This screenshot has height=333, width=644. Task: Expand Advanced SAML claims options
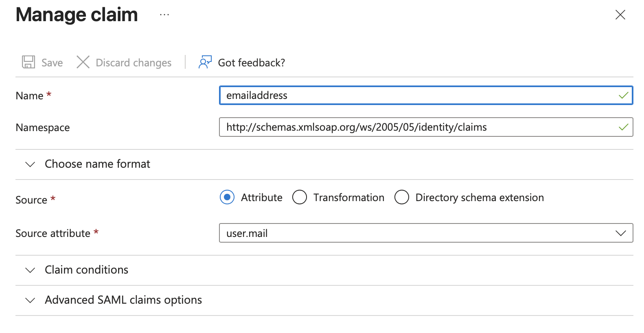point(123,300)
